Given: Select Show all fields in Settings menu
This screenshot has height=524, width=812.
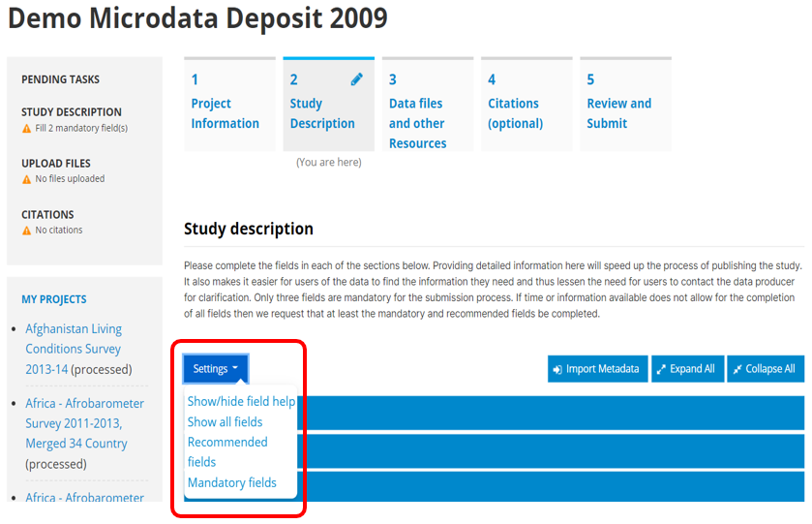Looking at the screenshot, I should click(225, 422).
